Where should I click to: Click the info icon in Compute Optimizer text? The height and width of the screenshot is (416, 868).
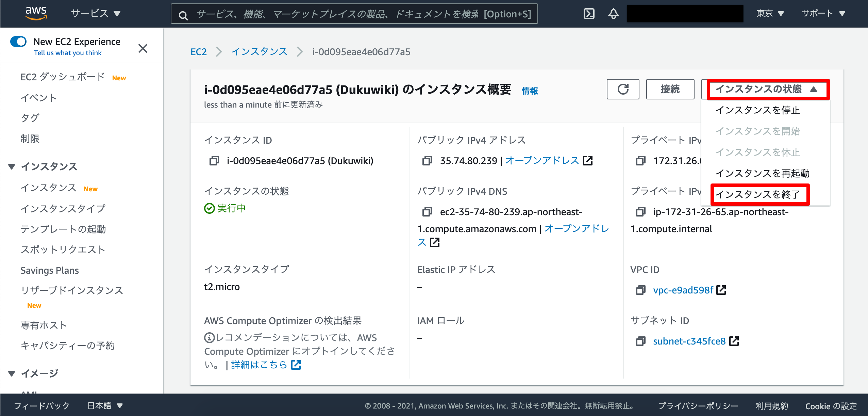click(209, 338)
